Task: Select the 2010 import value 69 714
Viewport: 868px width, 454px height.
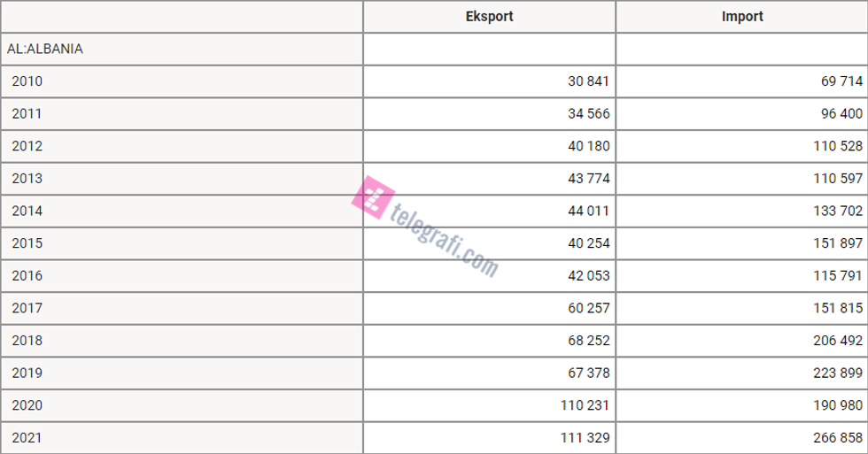Action: (x=841, y=81)
